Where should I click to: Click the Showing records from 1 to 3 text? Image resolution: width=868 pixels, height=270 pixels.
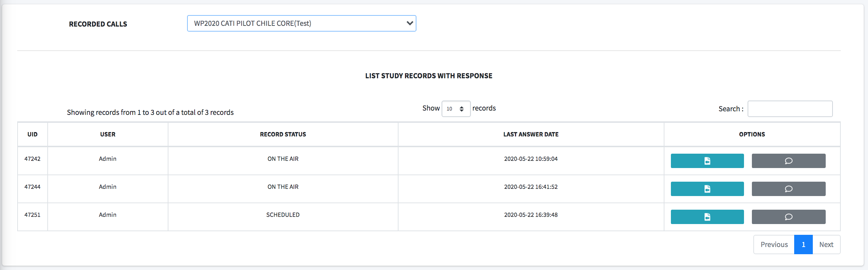click(x=150, y=112)
